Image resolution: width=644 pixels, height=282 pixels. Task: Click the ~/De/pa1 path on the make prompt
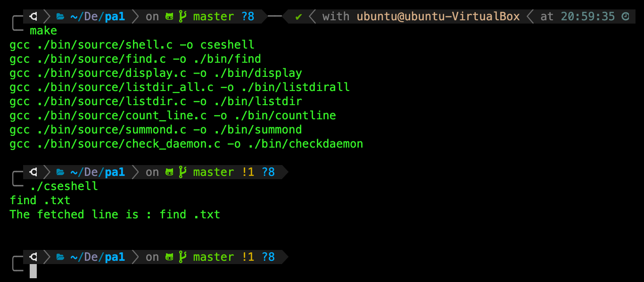tap(98, 17)
